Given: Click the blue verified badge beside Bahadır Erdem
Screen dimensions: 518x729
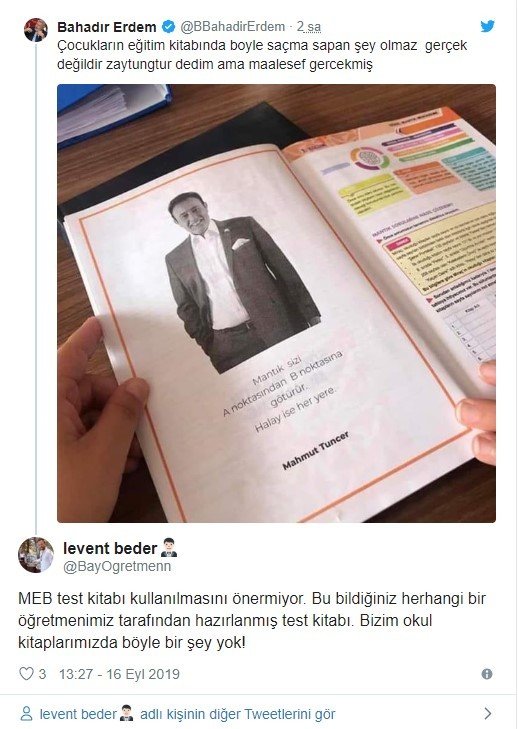Looking at the screenshot, I should pyautogui.click(x=168, y=27).
